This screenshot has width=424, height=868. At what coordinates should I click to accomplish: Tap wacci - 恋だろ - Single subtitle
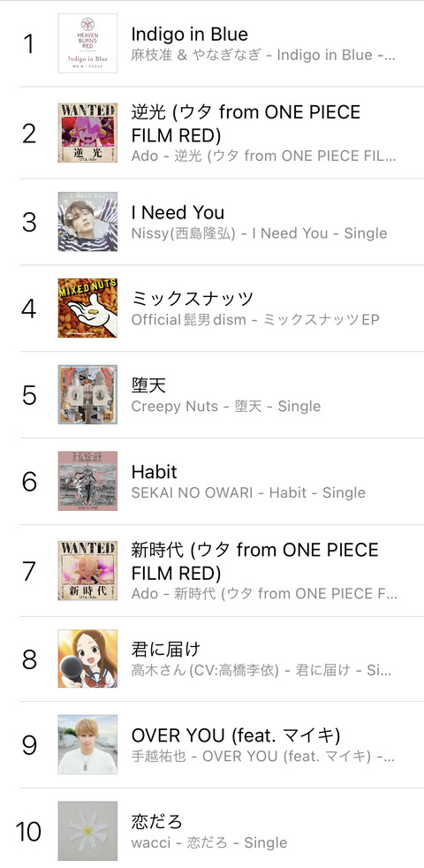pos(209,843)
